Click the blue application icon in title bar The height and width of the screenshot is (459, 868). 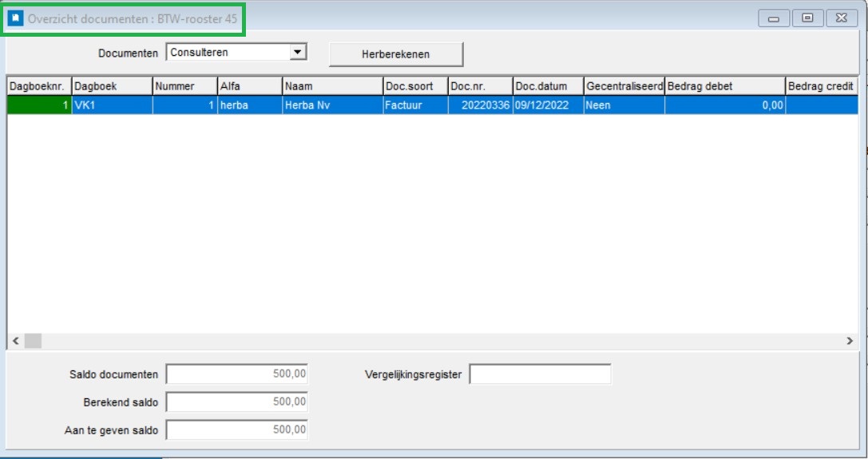(x=15, y=18)
